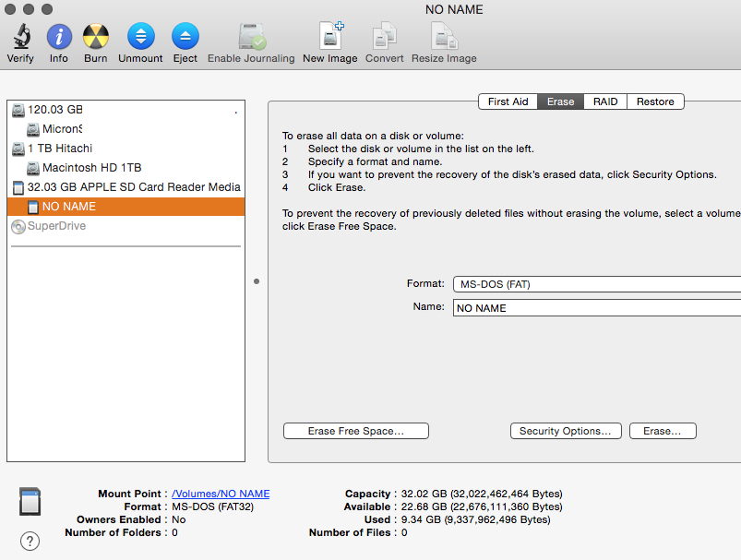Click the Erase Free Space button
This screenshot has height=560, width=741.
point(356,431)
